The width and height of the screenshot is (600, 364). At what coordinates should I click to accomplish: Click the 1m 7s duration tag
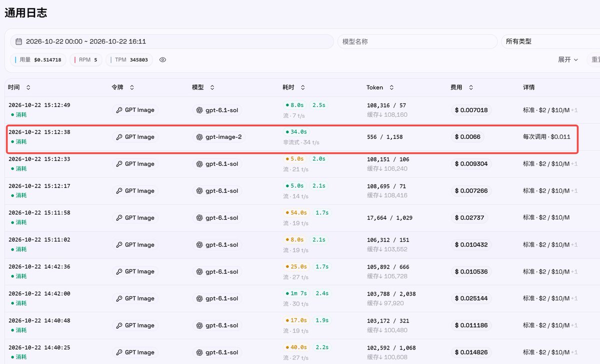point(296,293)
